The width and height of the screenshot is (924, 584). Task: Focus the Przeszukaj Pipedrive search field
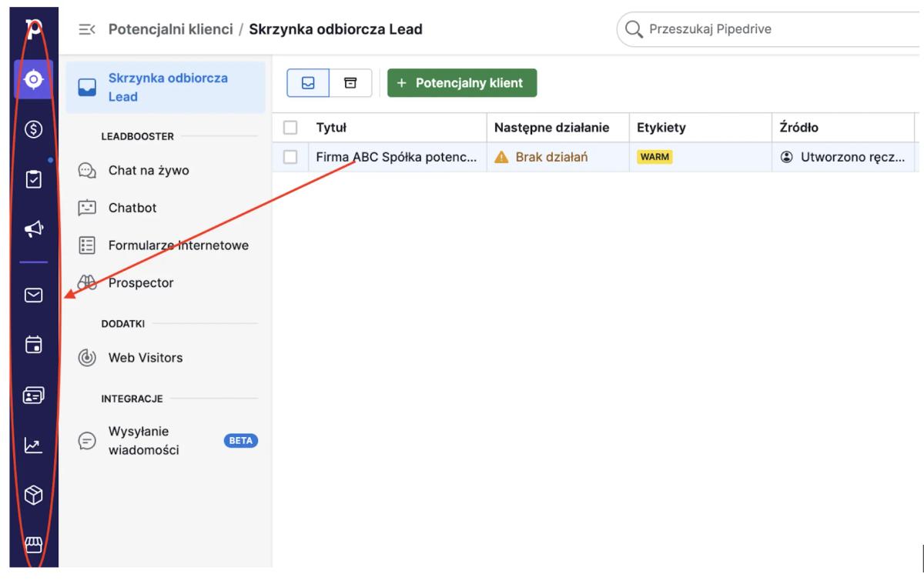(x=770, y=30)
